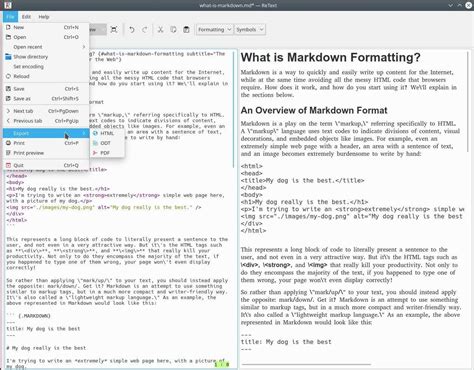Screen dimensions: 474x370
Task: Click the preview pane horizontal scrollbar
Action: [x=306, y=365]
